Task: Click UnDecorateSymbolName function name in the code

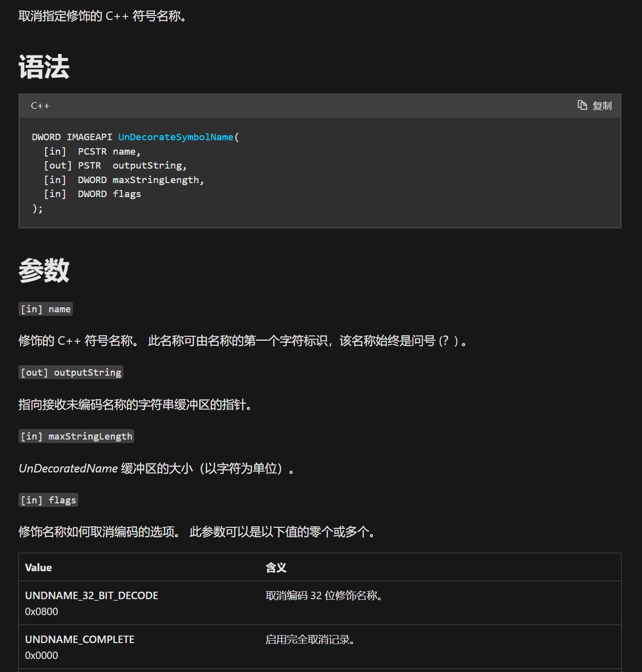Action: (176, 137)
